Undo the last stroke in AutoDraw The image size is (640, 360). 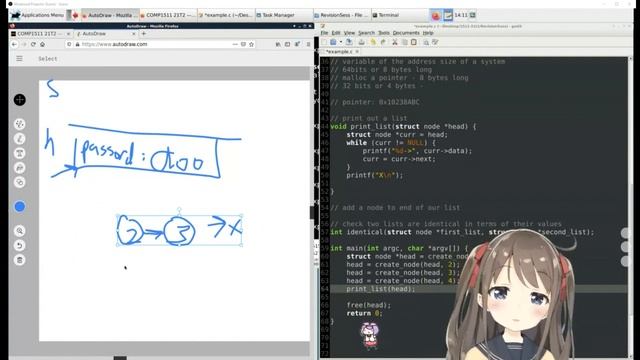pyautogui.click(x=20, y=245)
